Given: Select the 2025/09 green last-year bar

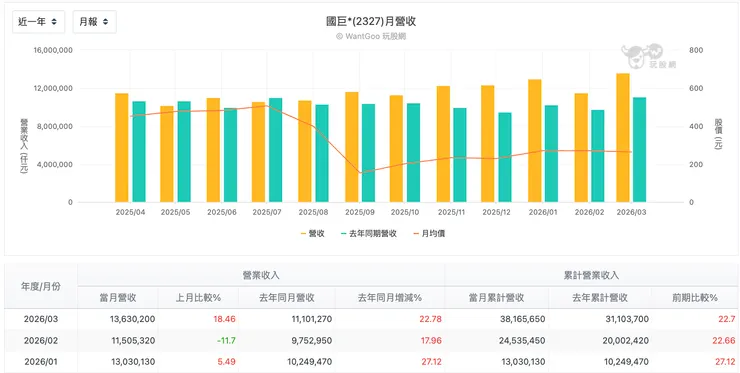Looking at the screenshot, I should tap(368, 153).
